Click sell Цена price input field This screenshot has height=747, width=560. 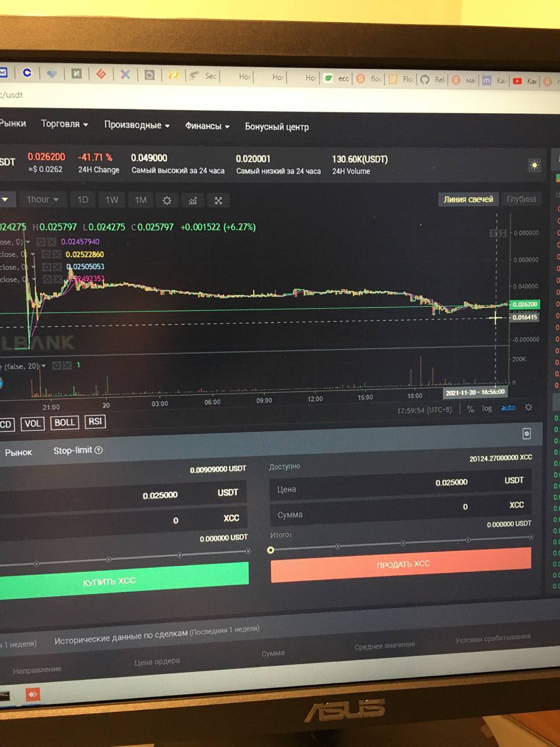401,484
